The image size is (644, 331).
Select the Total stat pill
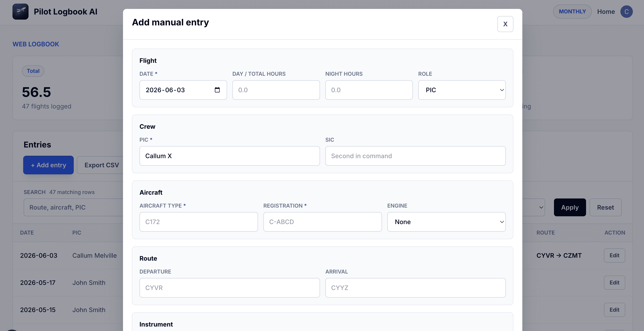[x=33, y=71]
